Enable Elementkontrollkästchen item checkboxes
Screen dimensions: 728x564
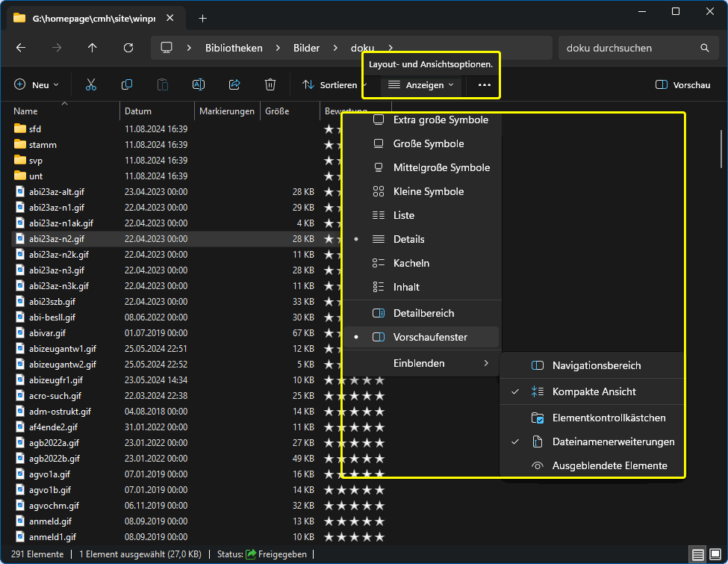point(609,418)
